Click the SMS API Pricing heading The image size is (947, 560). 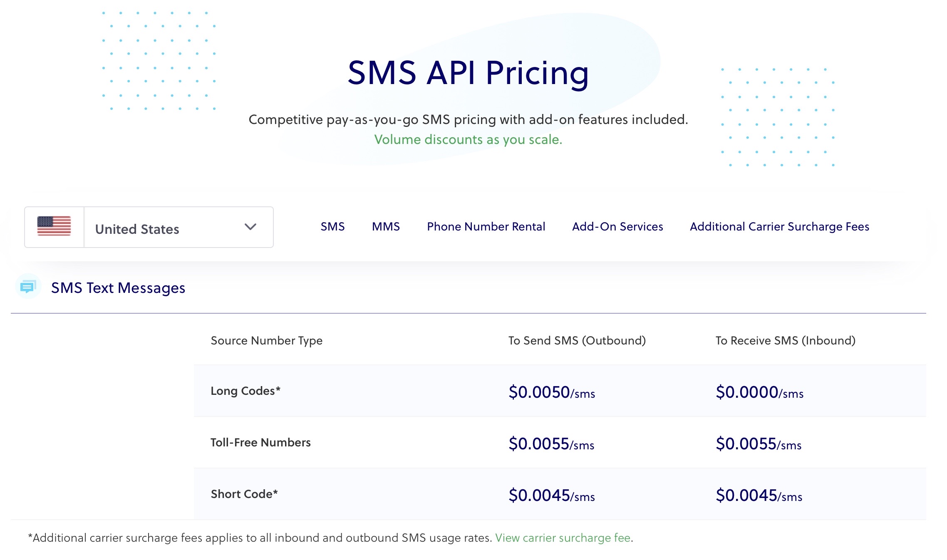click(x=468, y=73)
